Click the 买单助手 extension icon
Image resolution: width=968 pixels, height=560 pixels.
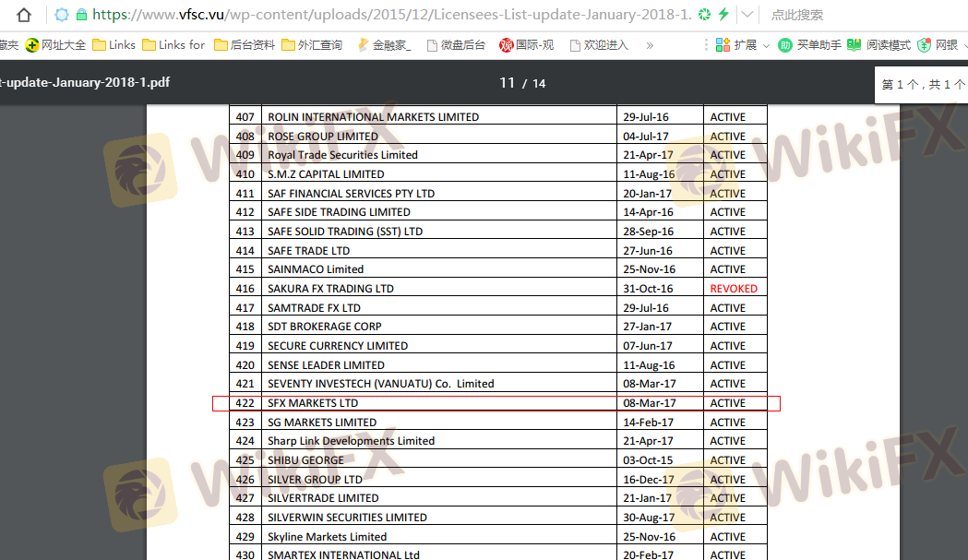[x=809, y=44]
